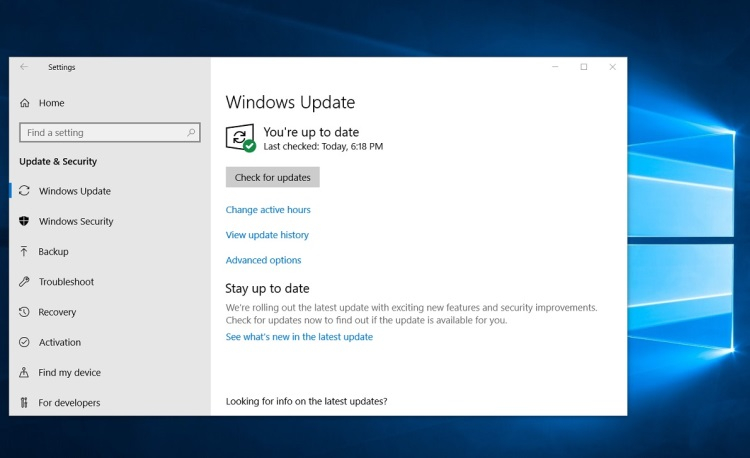Screen dimensions: 750x458
Task: Open Find my device settings
Action: [x=70, y=372]
